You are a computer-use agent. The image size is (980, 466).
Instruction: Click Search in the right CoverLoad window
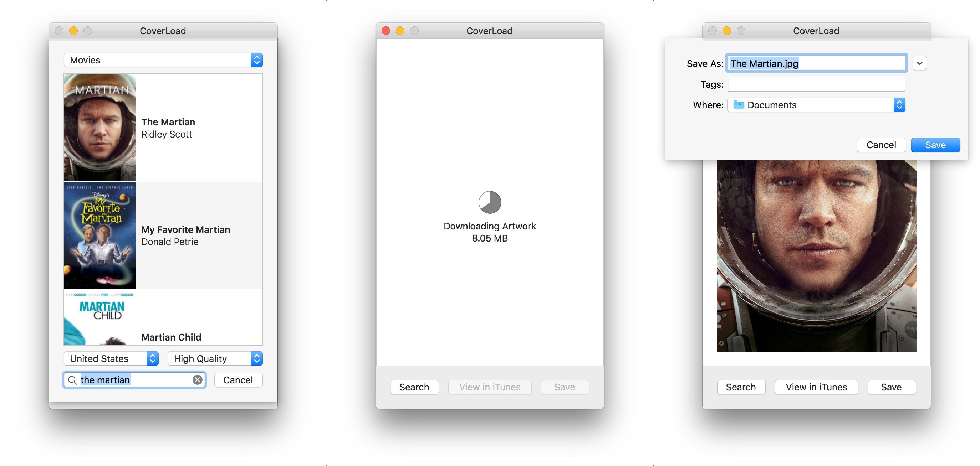(741, 387)
